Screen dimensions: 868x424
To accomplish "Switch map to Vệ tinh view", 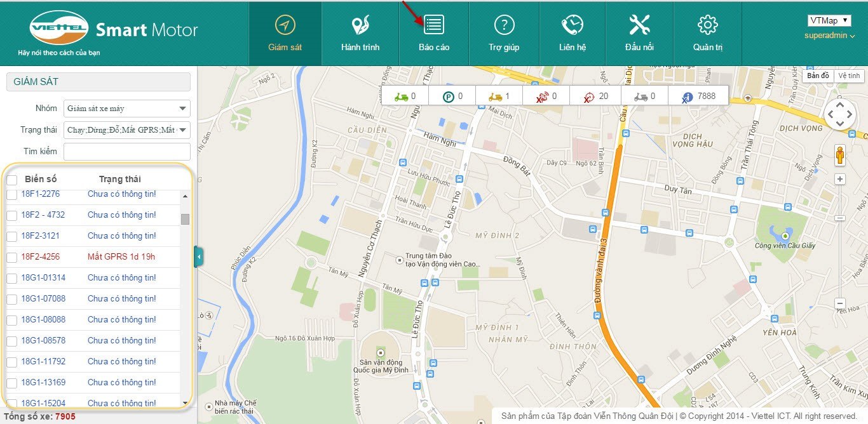I will pyautogui.click(x=848, y=76).
